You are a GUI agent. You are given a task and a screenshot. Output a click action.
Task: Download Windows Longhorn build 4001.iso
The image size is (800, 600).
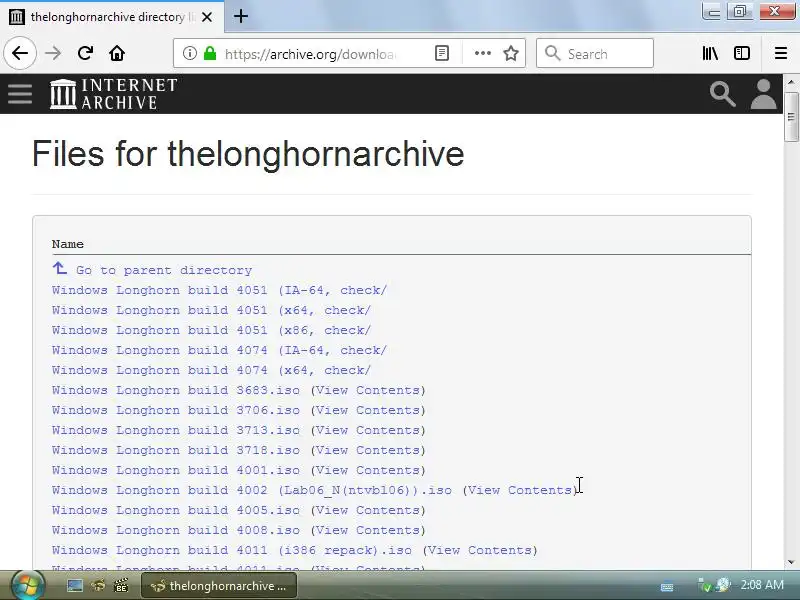pos(176,470)
